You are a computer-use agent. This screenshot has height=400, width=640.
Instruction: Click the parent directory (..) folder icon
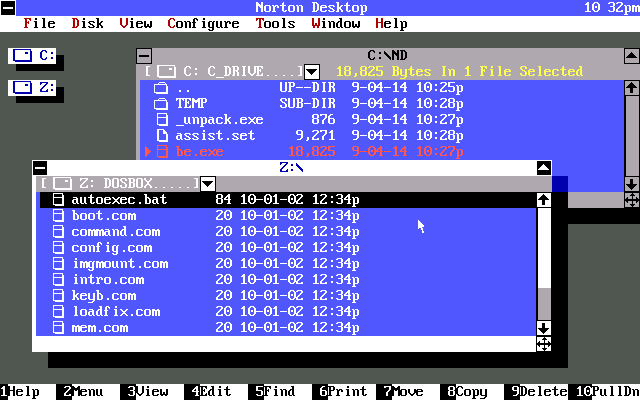[160, 87]
